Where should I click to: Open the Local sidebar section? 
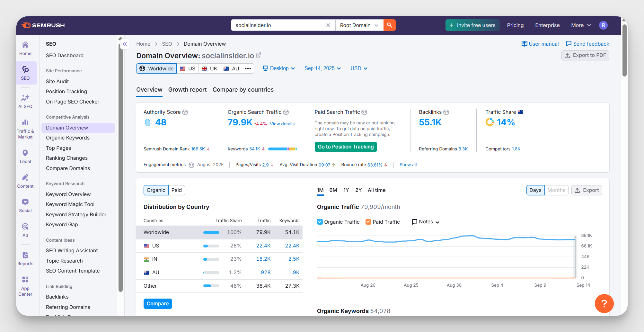25,157
